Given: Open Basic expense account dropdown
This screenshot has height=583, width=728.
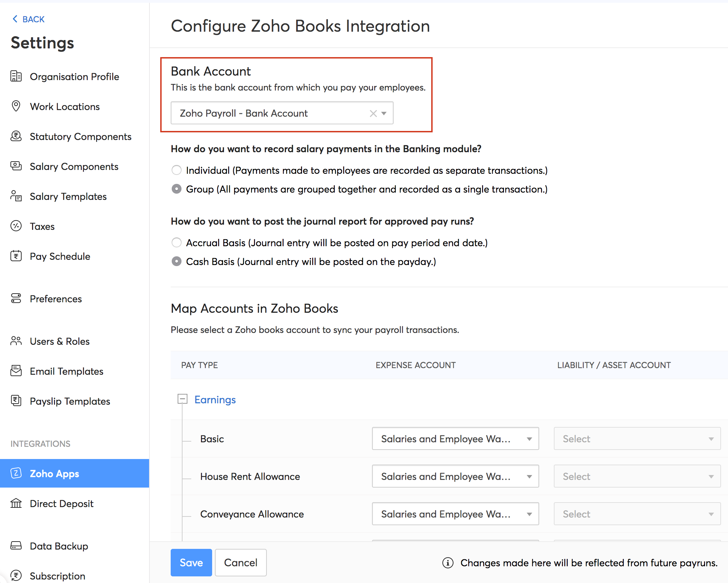Looking at the screenshot, I should point(455,439).
